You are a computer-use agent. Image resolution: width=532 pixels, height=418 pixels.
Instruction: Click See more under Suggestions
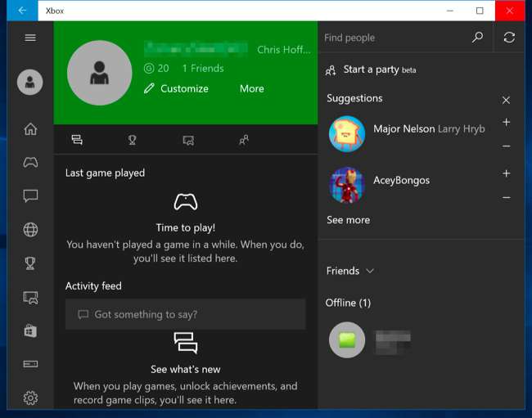click(x=348, y=220)
